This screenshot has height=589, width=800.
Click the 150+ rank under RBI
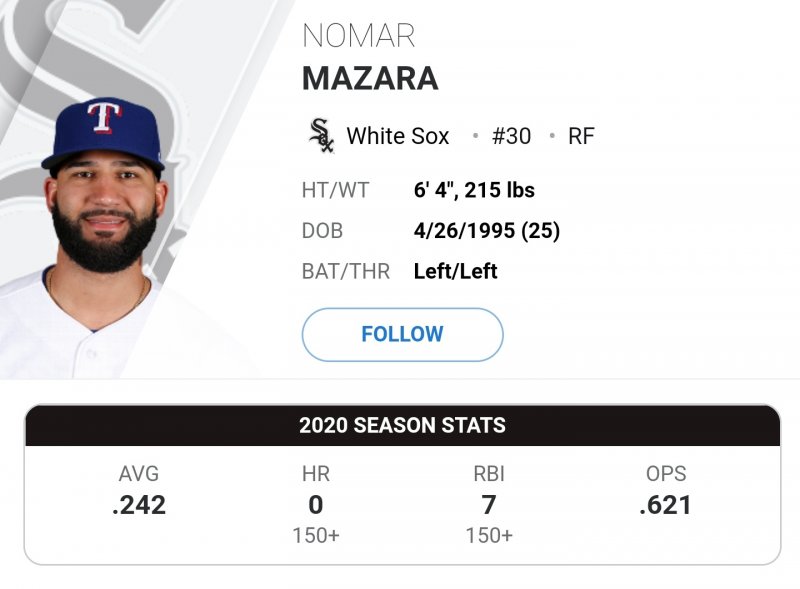[489, 536]
